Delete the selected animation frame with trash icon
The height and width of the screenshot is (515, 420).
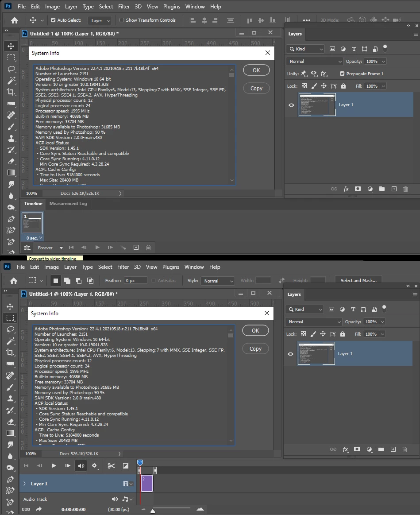[x=148, y=248]
